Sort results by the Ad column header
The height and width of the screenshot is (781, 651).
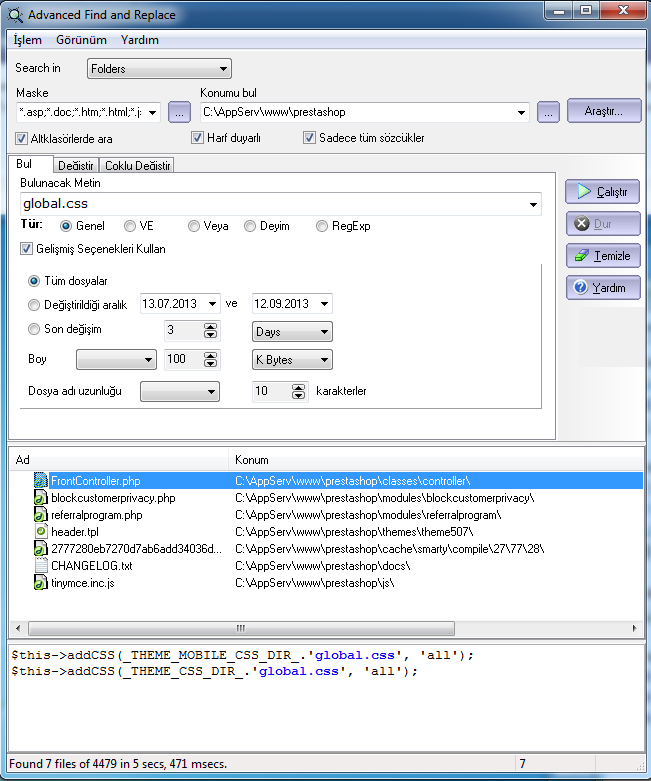119,460
